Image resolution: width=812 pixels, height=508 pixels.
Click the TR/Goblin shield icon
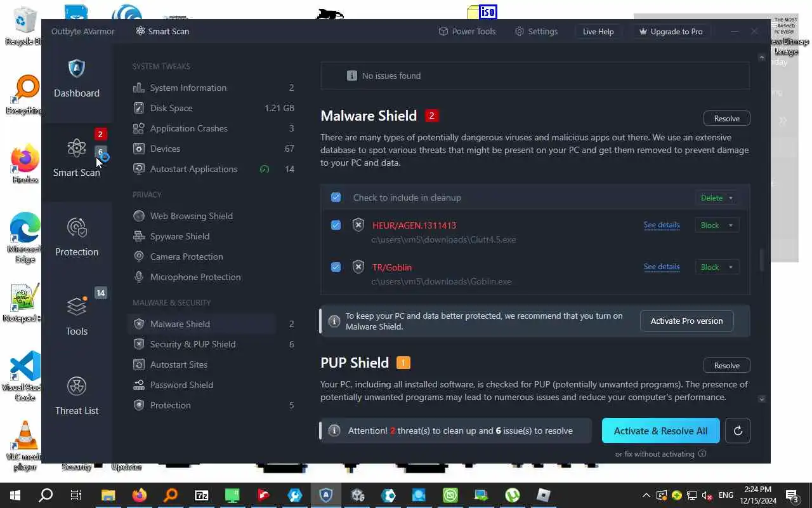click(x=358, y=267)
